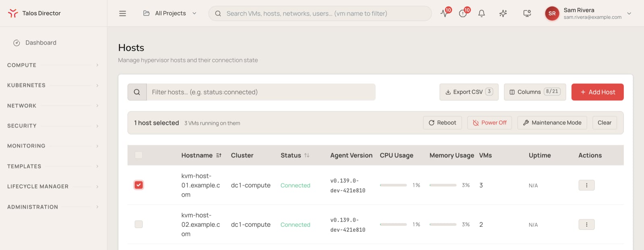The image size is (644, 250).
Task: Open actions menu for kvm-host-02
Action: [x=586, y=225]
